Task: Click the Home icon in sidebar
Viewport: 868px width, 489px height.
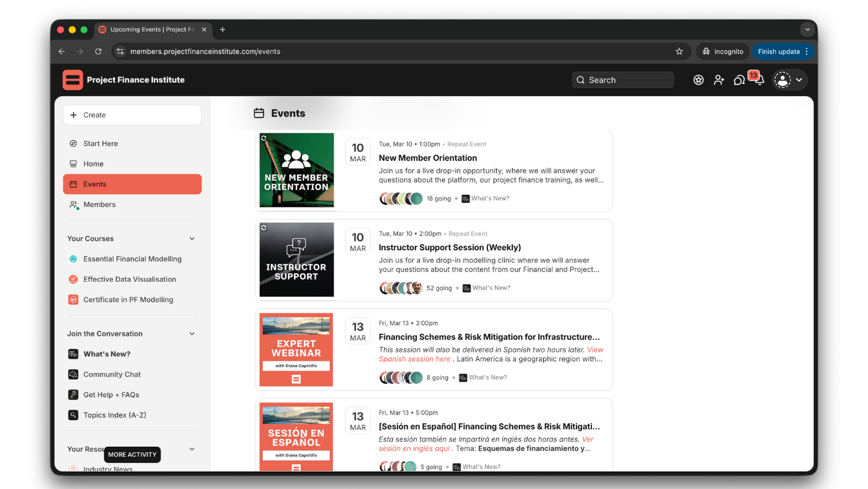Action: coord(73,164)
